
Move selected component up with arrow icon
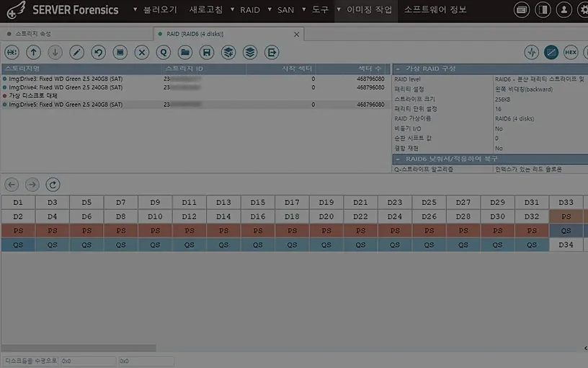[33, 52]
